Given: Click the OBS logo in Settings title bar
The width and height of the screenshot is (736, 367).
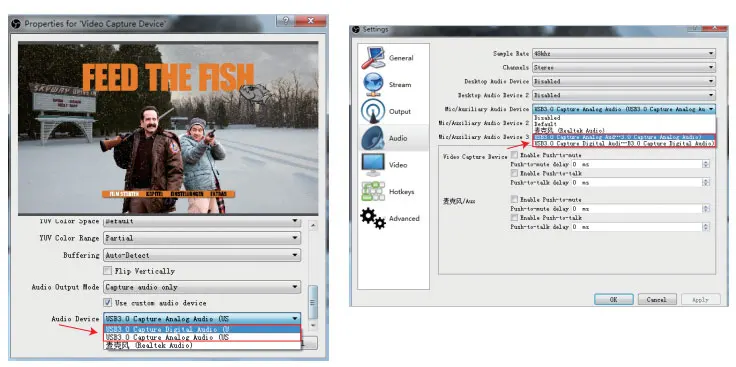Looking at the screenshot, I should click(356, 29).
